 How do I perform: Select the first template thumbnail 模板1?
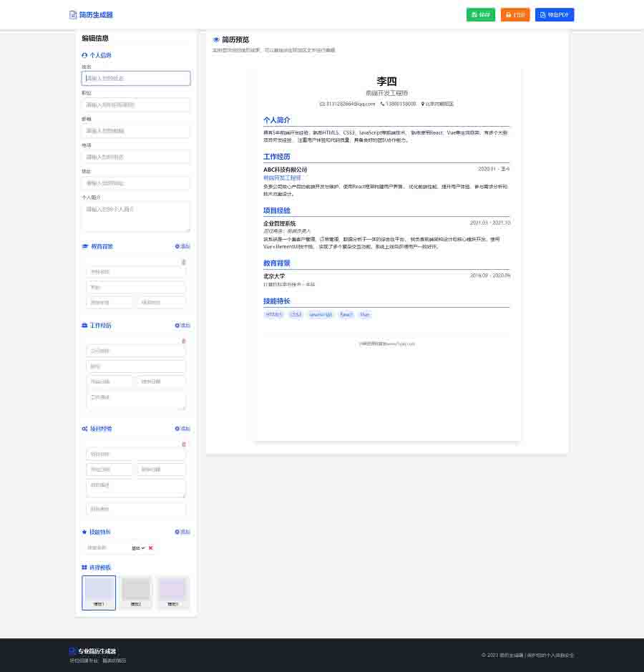(99, 593)
